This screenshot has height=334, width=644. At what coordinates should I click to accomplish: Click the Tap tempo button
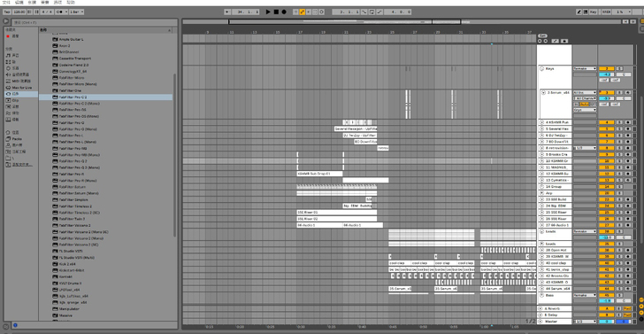7,12
